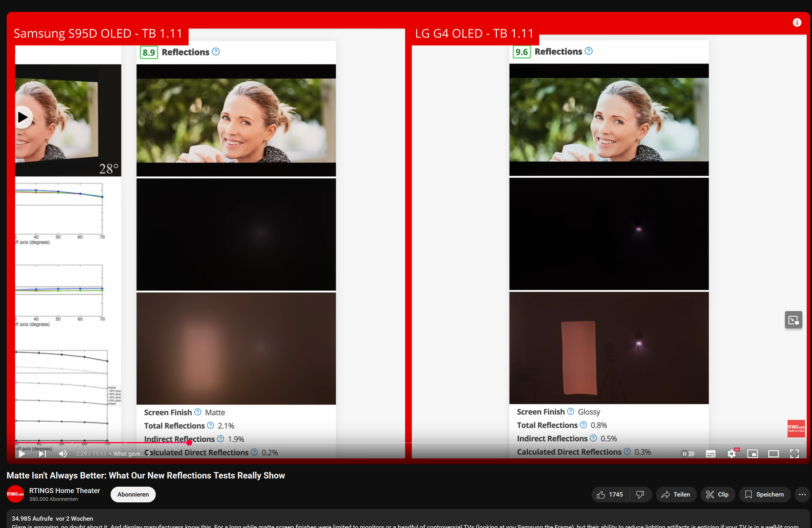Viewport: 812px width, 528px height.
Task: Enter fullscreen mode
Action: click(794, 454)
